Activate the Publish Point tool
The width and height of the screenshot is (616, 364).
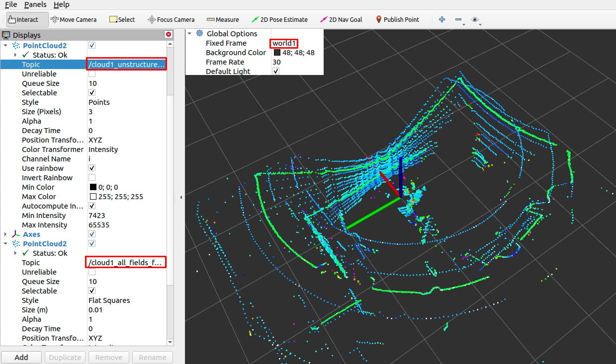(x=397, y=20)
